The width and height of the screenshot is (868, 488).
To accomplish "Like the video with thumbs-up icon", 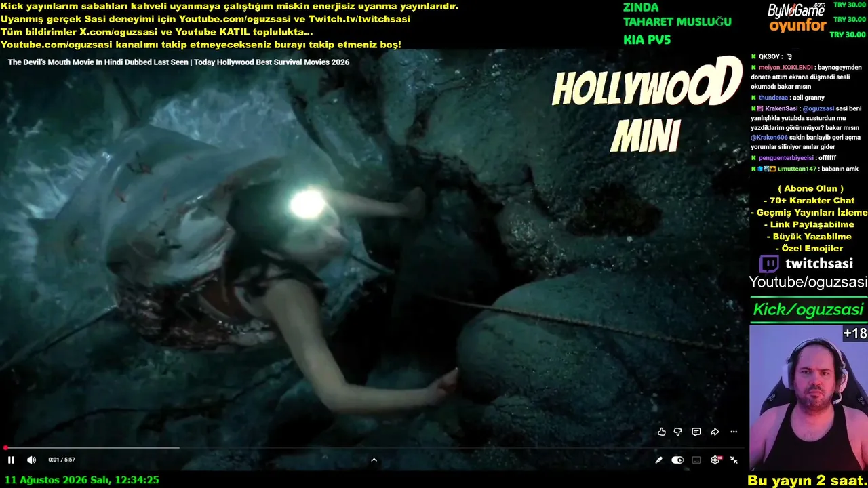I will 661,432.
